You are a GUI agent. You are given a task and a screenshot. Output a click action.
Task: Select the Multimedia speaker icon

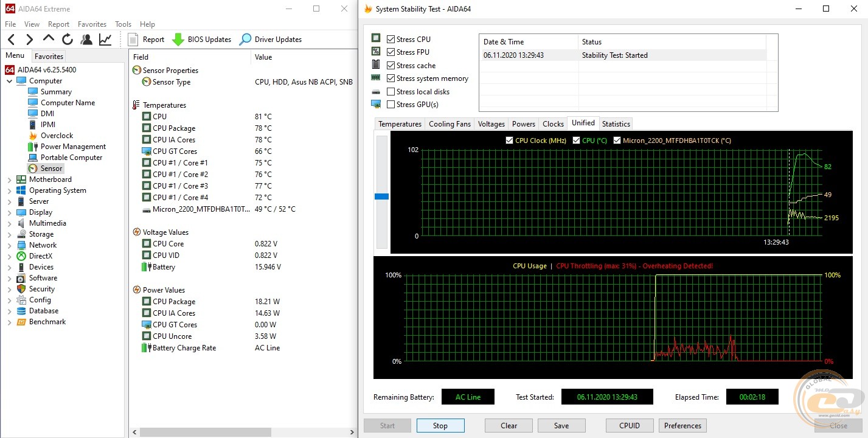[21, 223]
